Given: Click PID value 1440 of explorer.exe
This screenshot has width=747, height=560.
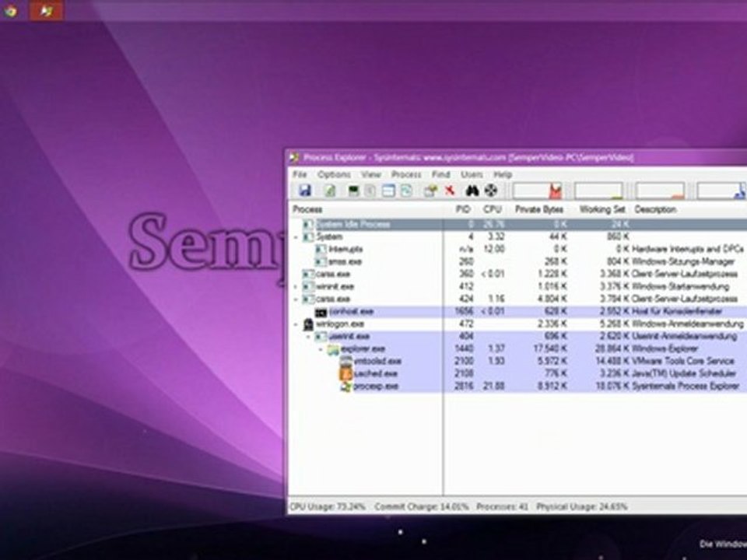Looking at the screenshot, I should [464, 349].
